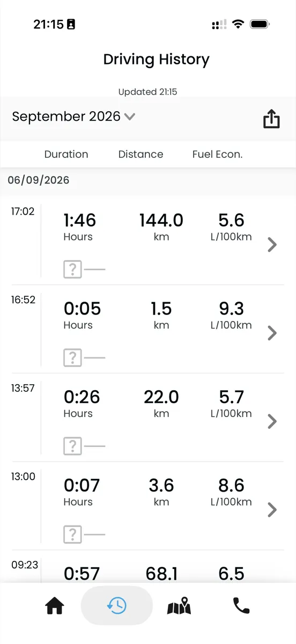296x644 pixels.
Task: Tap the Wi-Fi status icon
Action: [x=239, y=24]
